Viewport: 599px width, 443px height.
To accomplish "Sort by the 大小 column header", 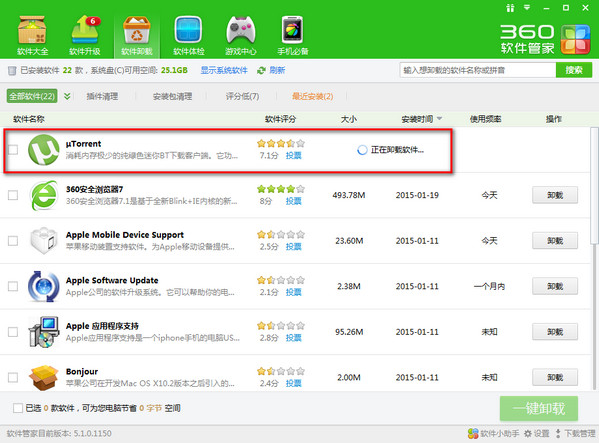I will pos(349,119).
